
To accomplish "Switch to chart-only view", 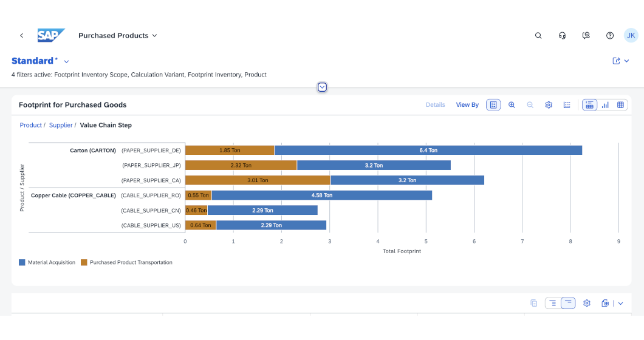I will [605, 105].
